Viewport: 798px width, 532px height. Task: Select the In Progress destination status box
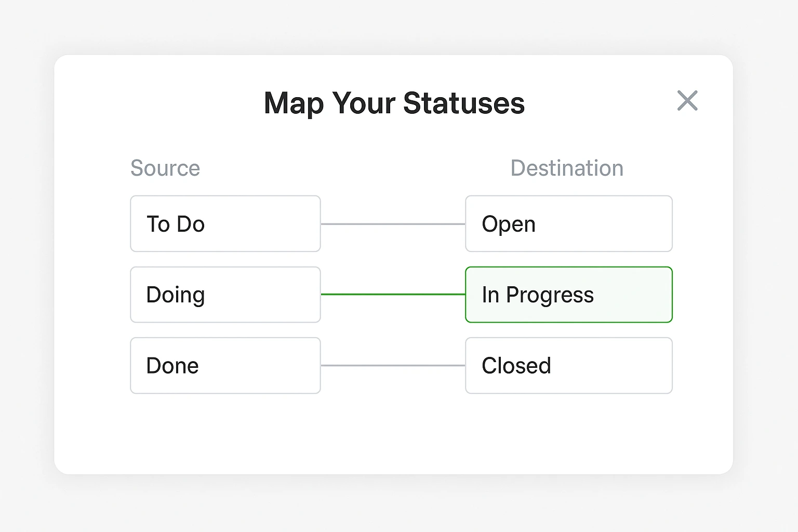568,294
